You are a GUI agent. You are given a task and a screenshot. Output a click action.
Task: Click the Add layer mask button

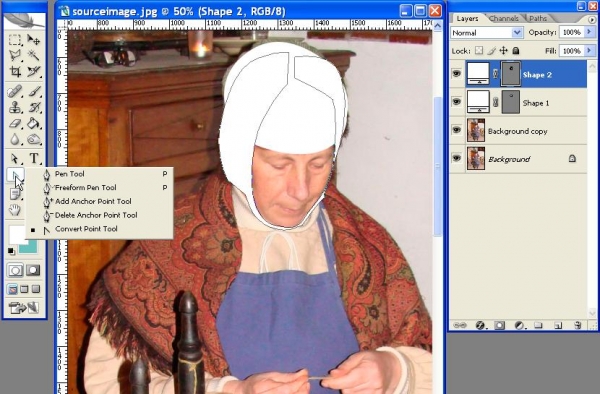499,326
